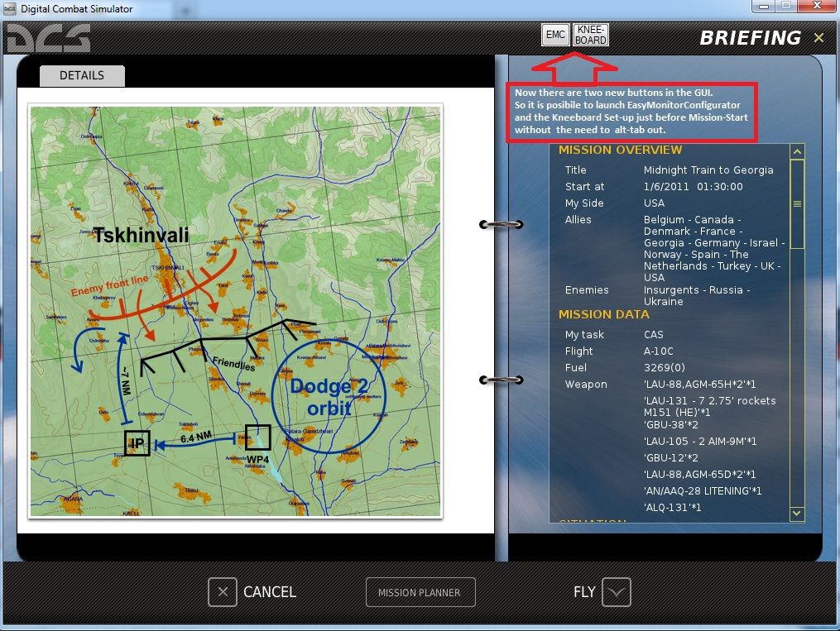Click the Digital Combat Simulator title bar icon
The width and height of the screenshot is (840, 631).
coord(8,8)
